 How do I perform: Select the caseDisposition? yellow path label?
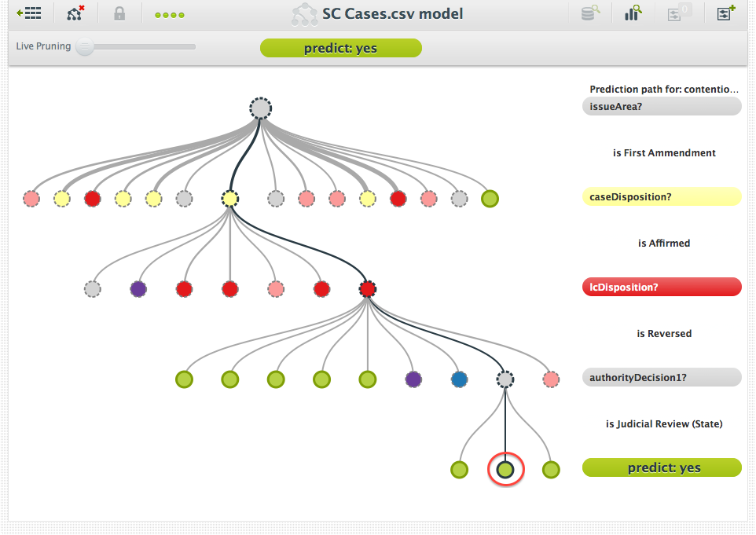click(661, 196)
